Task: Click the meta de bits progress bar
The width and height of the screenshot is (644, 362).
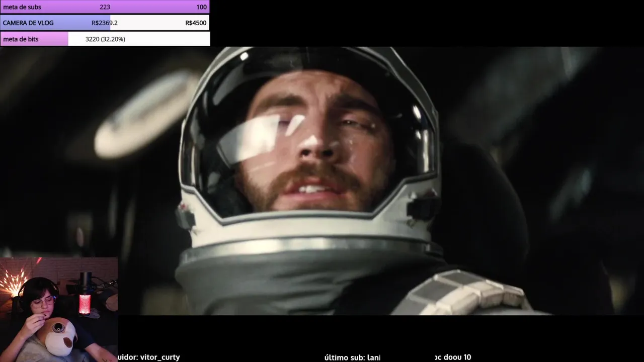Action: click(105, 39)
